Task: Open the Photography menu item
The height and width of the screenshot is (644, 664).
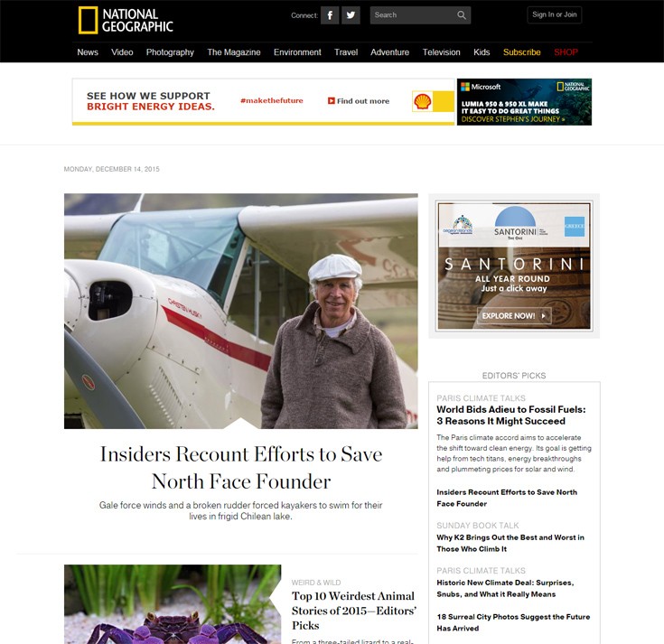Action: [170, 52]
